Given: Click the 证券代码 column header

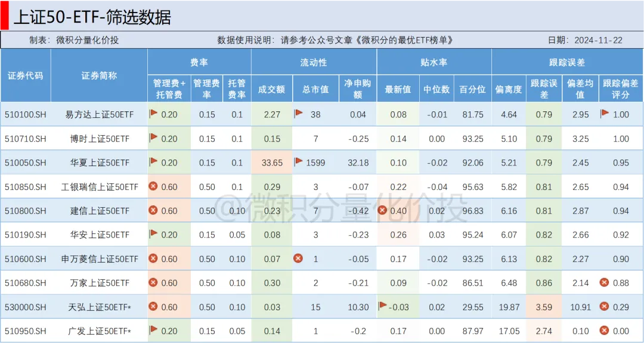Looking at the screenshot, I should pos(26,76).
